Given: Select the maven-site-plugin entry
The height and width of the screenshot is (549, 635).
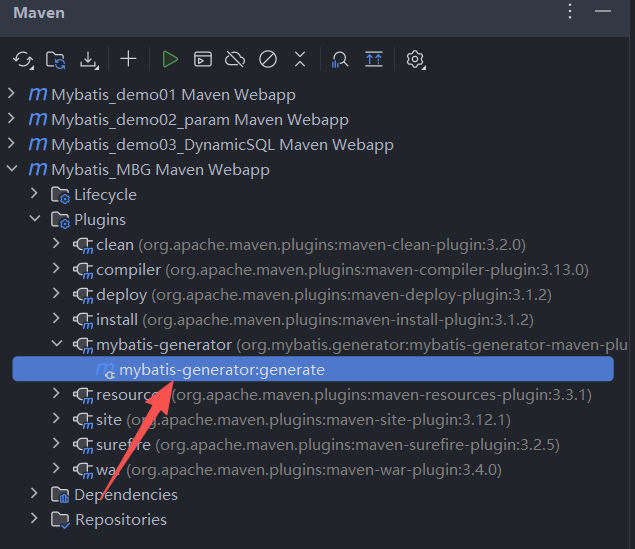Looking at the screenshot, I should coord(303,420).
